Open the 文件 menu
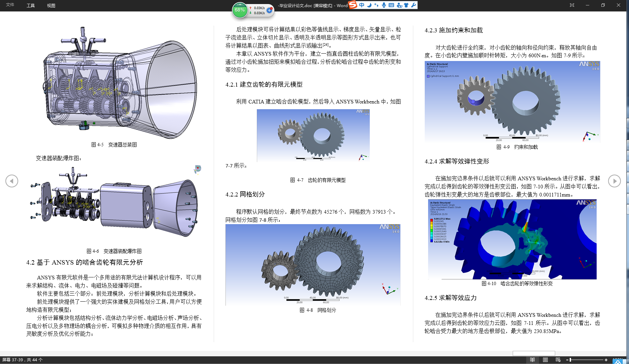This screenshot has width=629, height=364. coord(10,5)
